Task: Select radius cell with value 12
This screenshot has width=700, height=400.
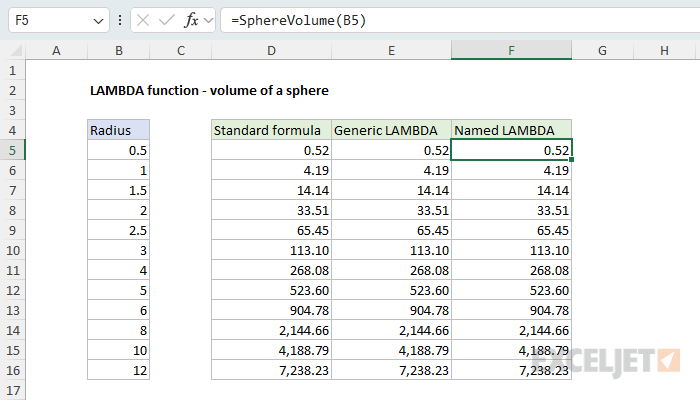Action: (119, 371)
